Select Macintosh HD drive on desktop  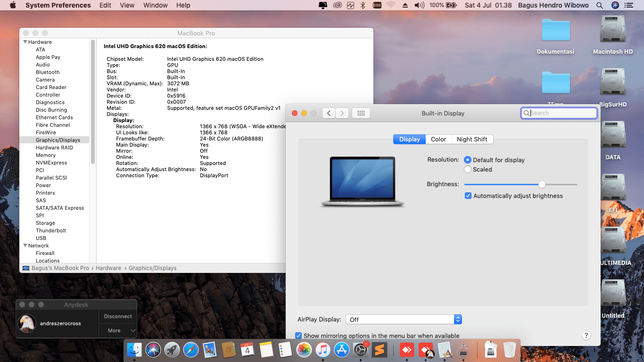(613, 35)
